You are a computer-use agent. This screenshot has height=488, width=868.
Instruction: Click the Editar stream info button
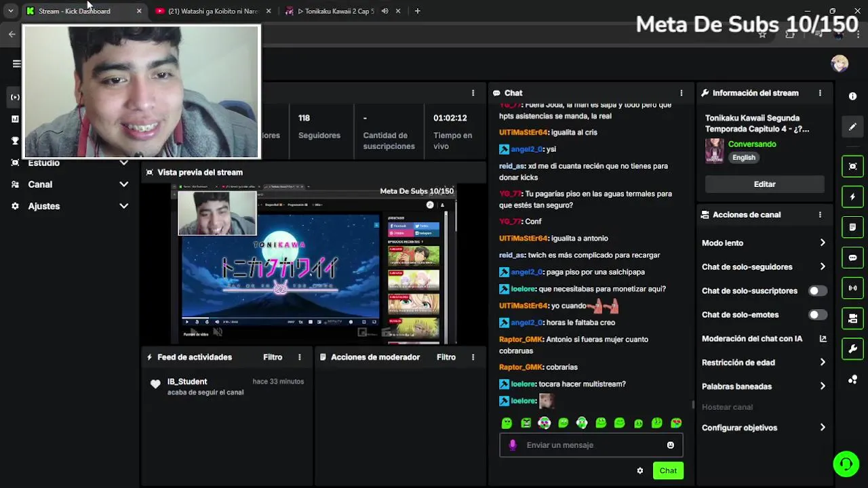click(764, 184)
